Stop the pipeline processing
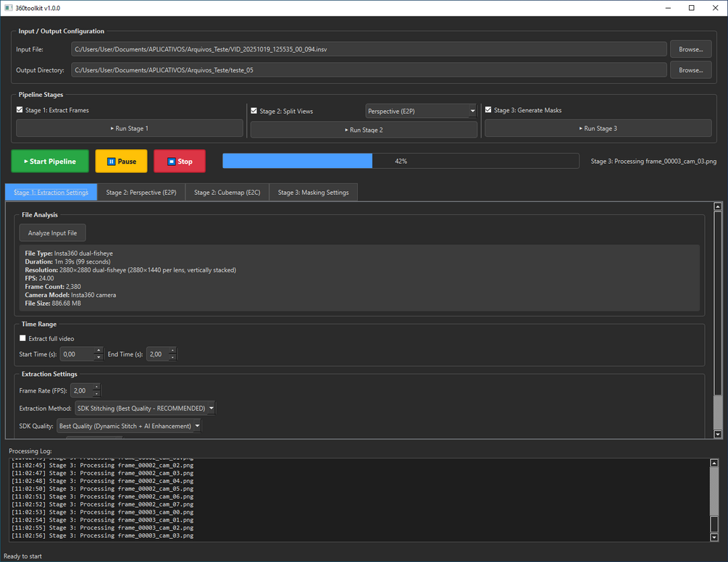Image resolution: width=728 pixels, height=562 pixels. 180,161
